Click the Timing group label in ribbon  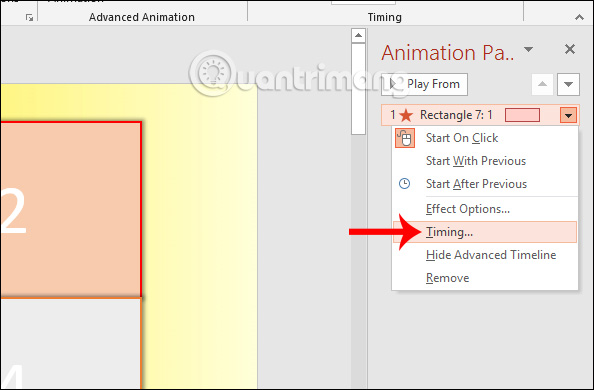385,17
